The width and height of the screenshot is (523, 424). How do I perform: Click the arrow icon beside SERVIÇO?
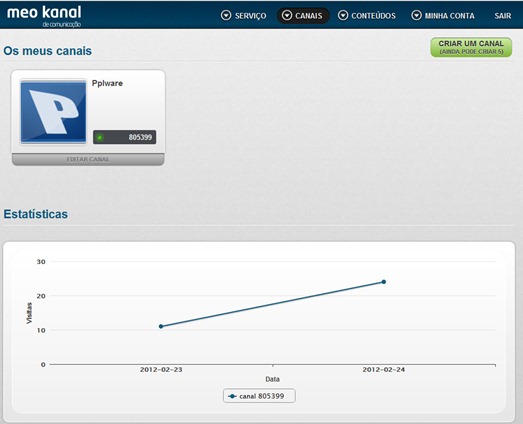pyautogui.click(x=226, y=15)
